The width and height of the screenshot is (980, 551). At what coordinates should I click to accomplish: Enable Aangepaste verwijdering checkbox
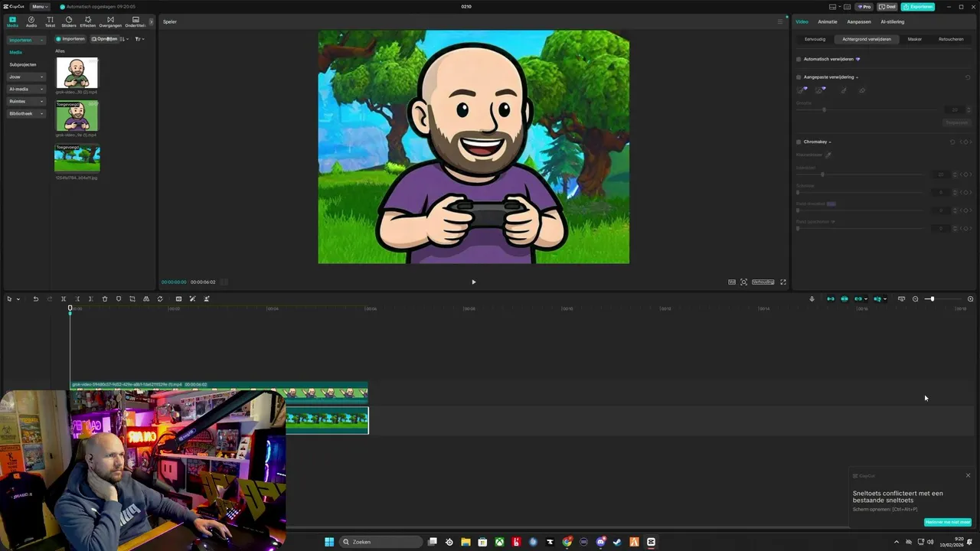(799, 77)
